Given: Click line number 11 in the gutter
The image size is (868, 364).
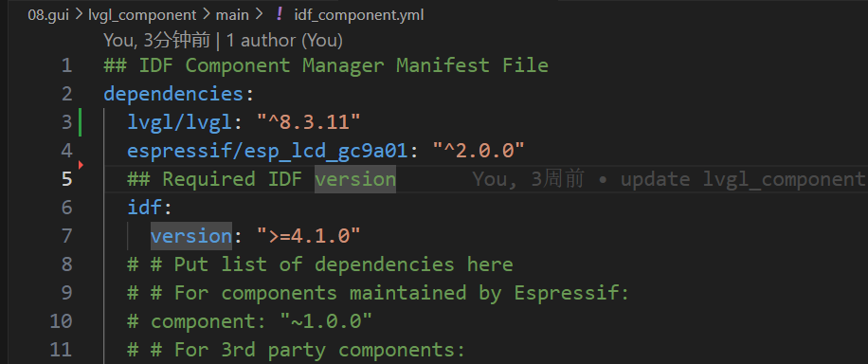Looking at the screenshot, I should (x=62, y=350).
